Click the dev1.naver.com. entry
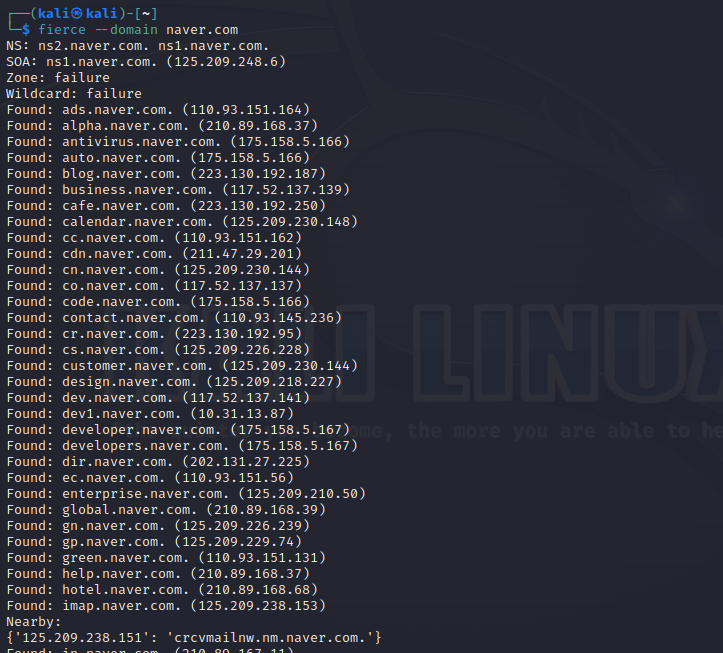Viewport: 723px width, 653px height. pos(150,414)
